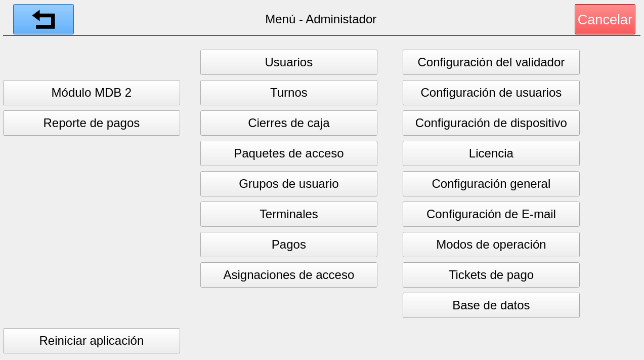Image resolution: width=644 pixels, height=360 pixels.
Task: Click the back arrow icon button
Action: pos(44,19)
